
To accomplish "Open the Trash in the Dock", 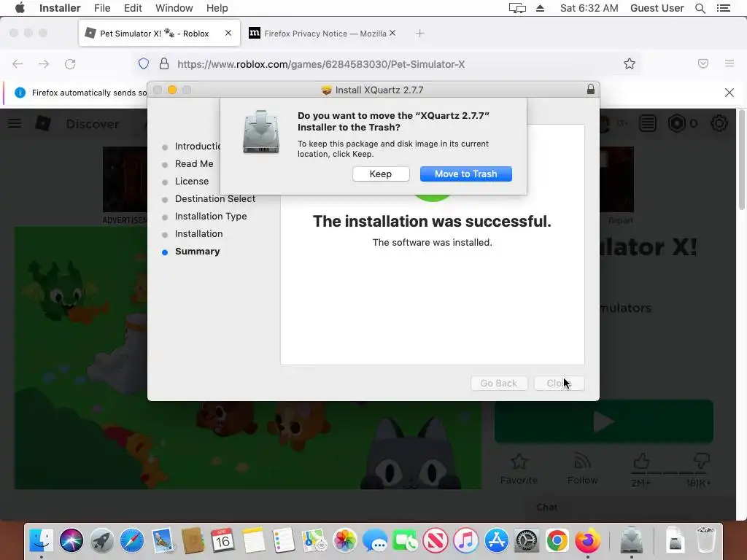I will pos(705,540).
